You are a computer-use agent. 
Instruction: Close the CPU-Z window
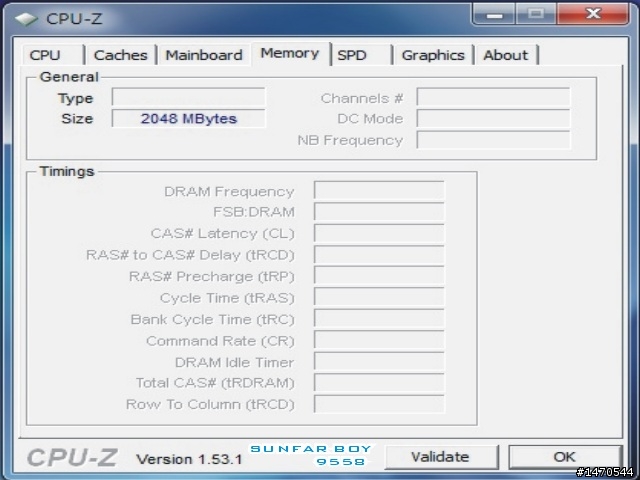click(x=593, y=14)
